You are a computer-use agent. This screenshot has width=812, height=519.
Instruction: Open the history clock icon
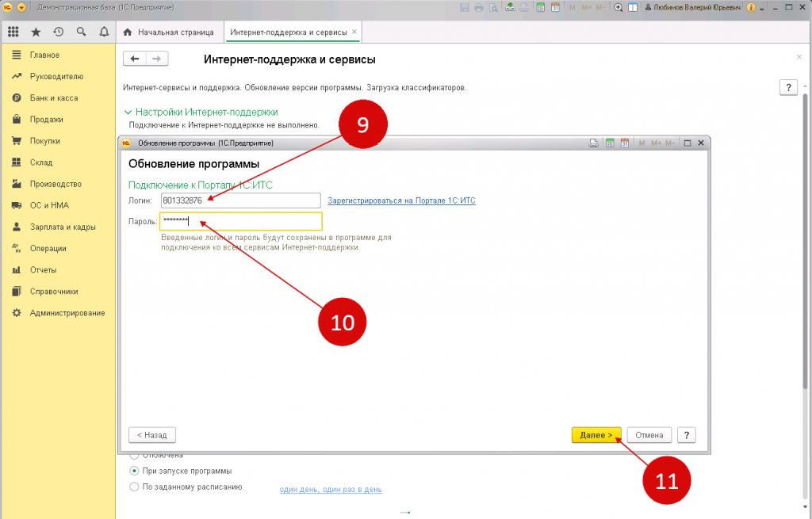(59, 32)
